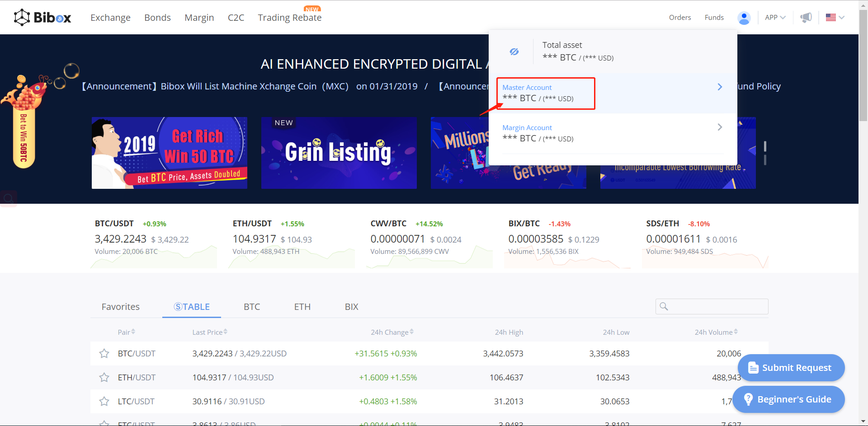Switch to the BTC market tab
The image size is (868, 426).
click(x=252, y=307)
